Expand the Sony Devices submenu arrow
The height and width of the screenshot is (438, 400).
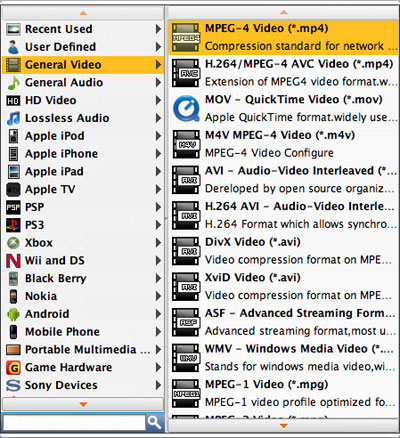tap(158, 385)
